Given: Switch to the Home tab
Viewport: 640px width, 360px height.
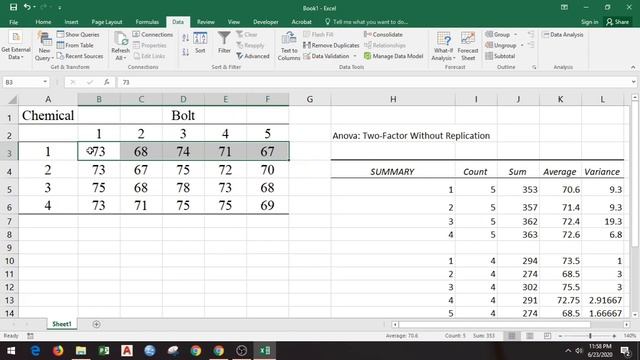Looking at the screenshot, I should 43,22.
